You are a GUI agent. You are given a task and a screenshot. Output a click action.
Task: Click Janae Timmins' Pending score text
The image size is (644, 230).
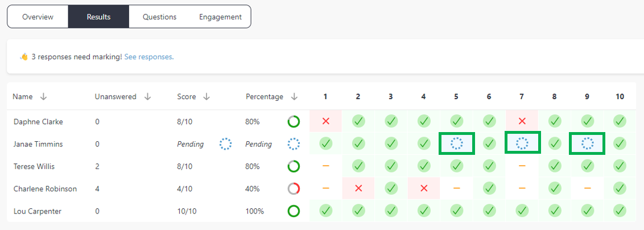tap(190, 144)
